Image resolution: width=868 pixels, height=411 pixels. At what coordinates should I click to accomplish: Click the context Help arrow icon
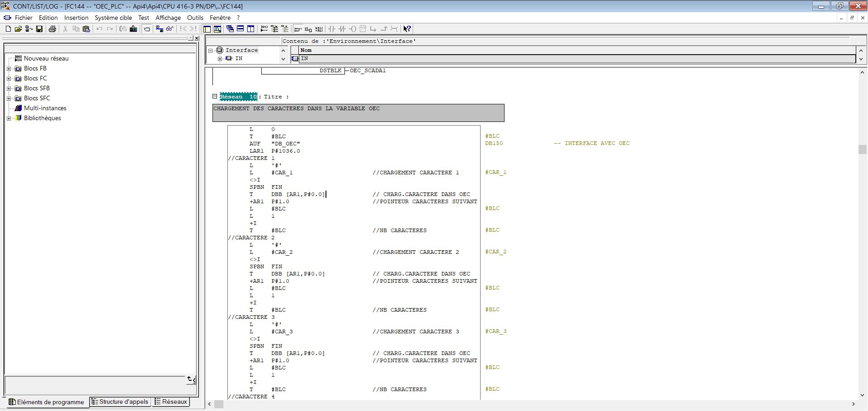[407, 29]
